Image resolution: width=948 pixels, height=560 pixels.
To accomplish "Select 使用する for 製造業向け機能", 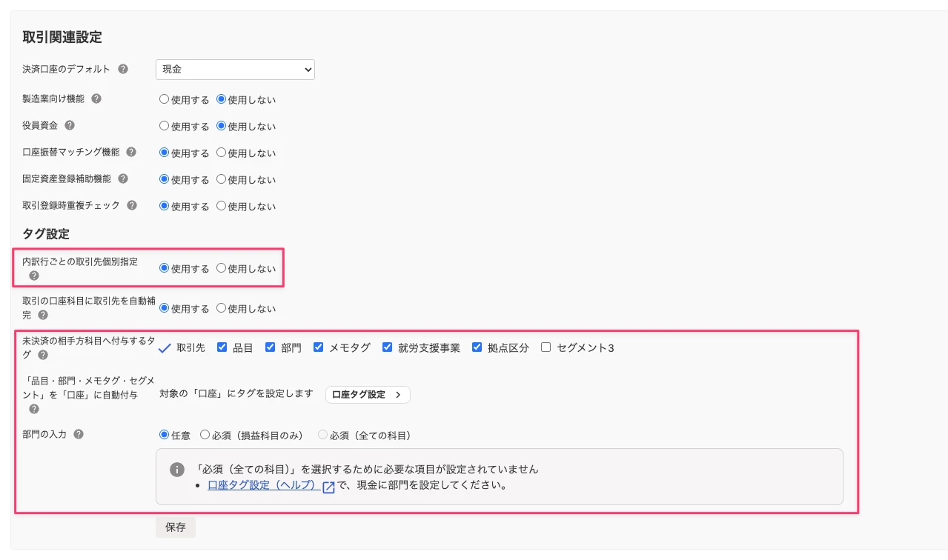I will click(165, 99).
